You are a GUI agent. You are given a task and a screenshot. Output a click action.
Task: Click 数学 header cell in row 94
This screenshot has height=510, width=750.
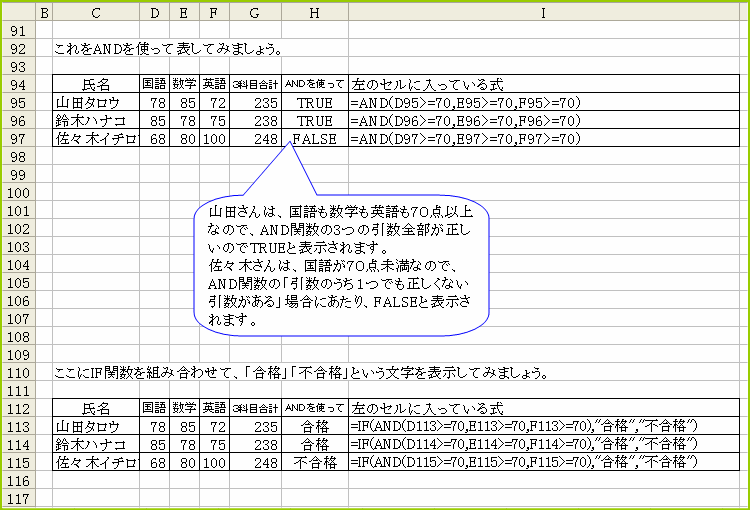point(184,85)
